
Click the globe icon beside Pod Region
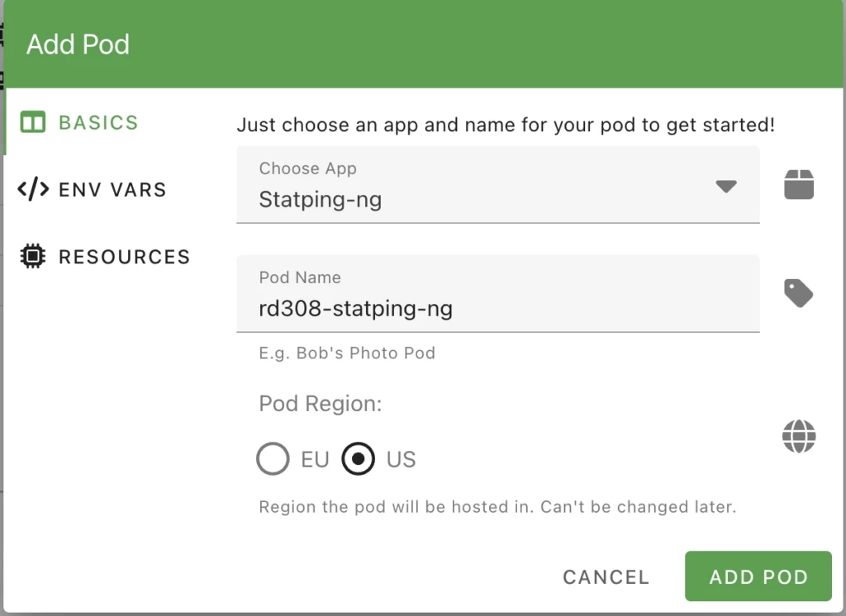(x=799, y=437)
